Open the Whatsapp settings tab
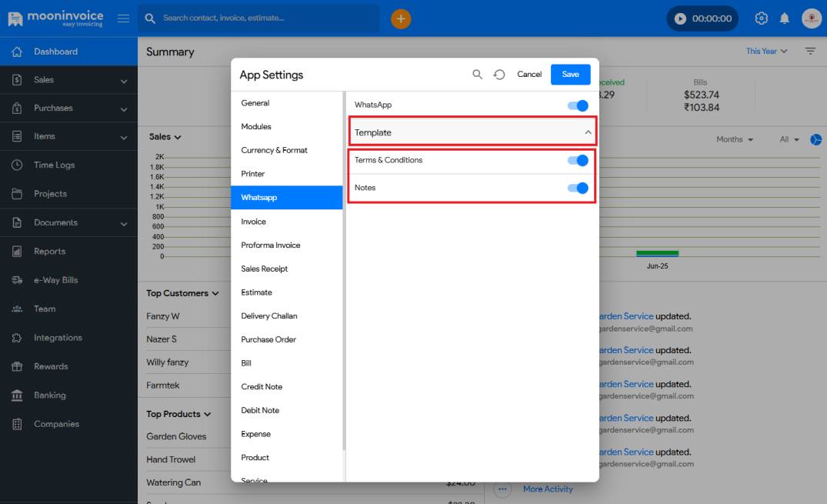 pos(287,198)
